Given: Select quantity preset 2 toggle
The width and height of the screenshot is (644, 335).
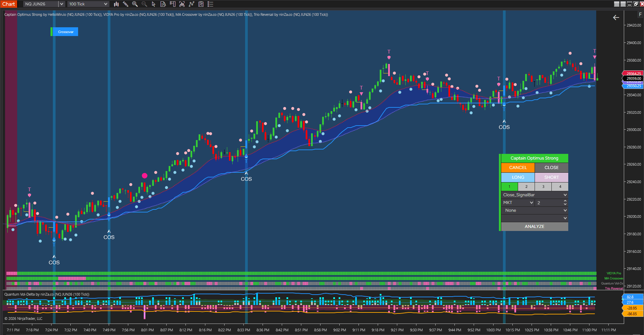Looking at the screenshot, I should pyautogui.click(x=526, y=187).
